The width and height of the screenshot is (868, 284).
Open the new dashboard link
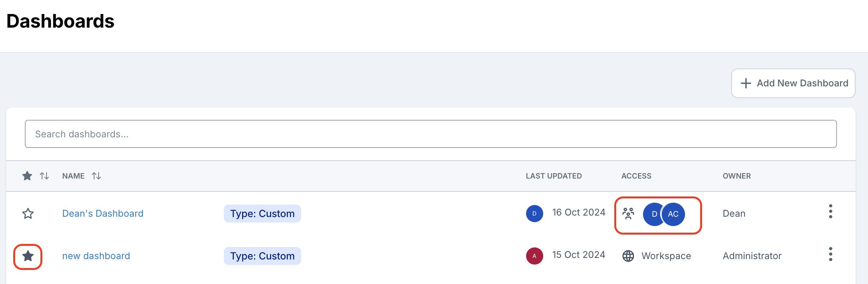click(x=96, y=256)
